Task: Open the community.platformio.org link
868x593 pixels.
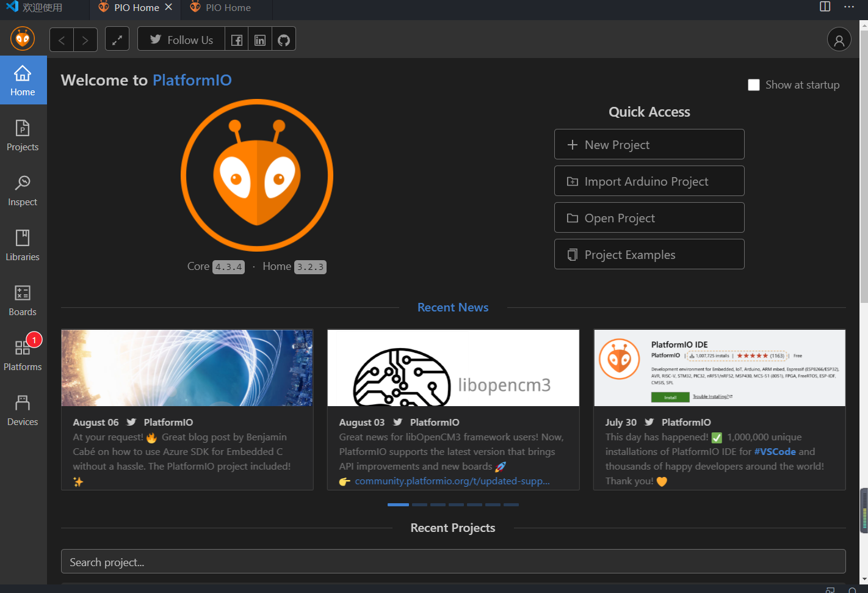Action: 452,481
